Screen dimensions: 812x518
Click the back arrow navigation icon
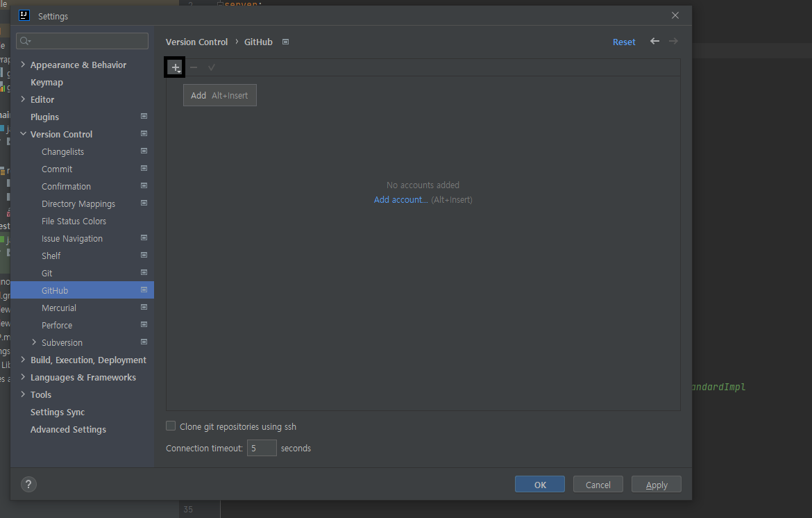pyautogui.click(x=654, y=42)
